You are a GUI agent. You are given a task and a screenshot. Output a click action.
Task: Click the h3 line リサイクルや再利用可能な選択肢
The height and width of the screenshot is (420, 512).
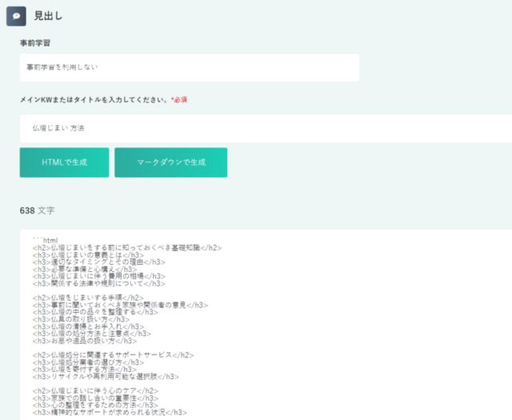(x=106, y=377)
